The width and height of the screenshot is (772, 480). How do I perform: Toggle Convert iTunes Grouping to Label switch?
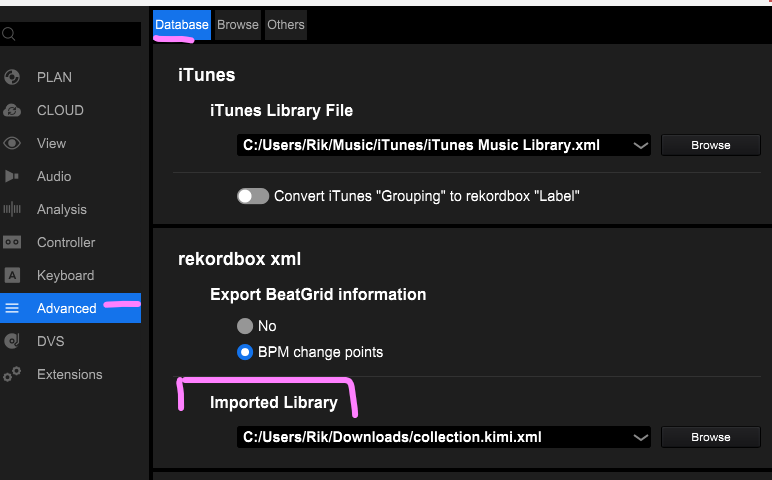point(253,196)
